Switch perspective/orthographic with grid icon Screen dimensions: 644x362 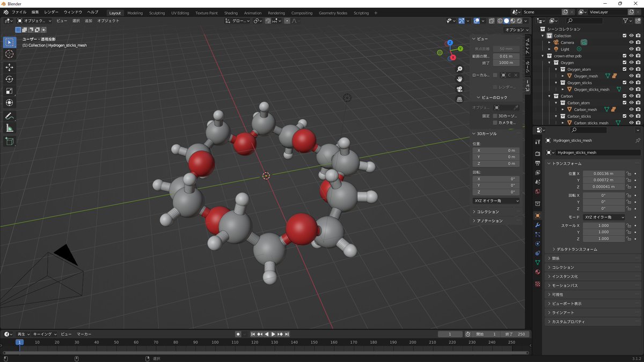pyautogui.click(x=459, y=99)
